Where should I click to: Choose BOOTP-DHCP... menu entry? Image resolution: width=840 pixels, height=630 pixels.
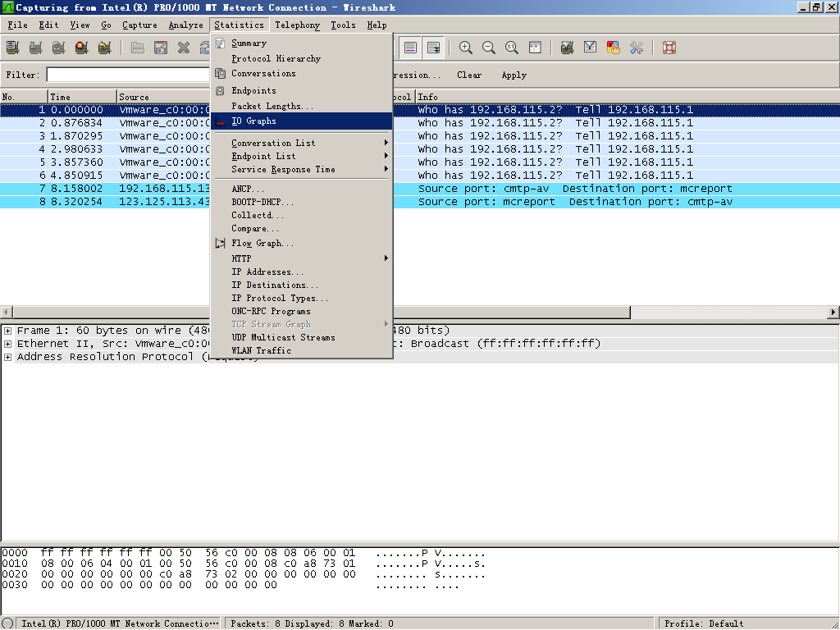pos(302,202)
